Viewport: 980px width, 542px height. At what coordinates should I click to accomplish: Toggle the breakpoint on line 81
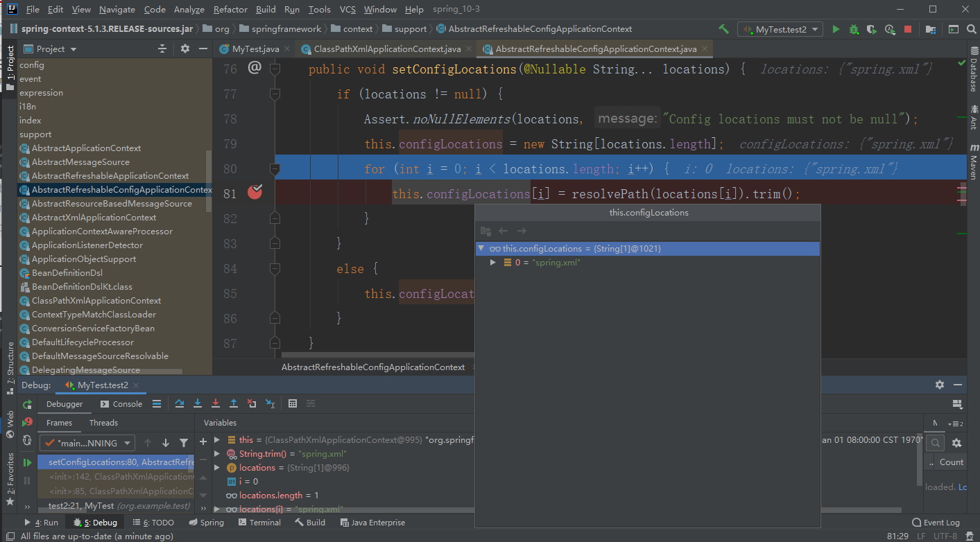click(x=255, y=193)
